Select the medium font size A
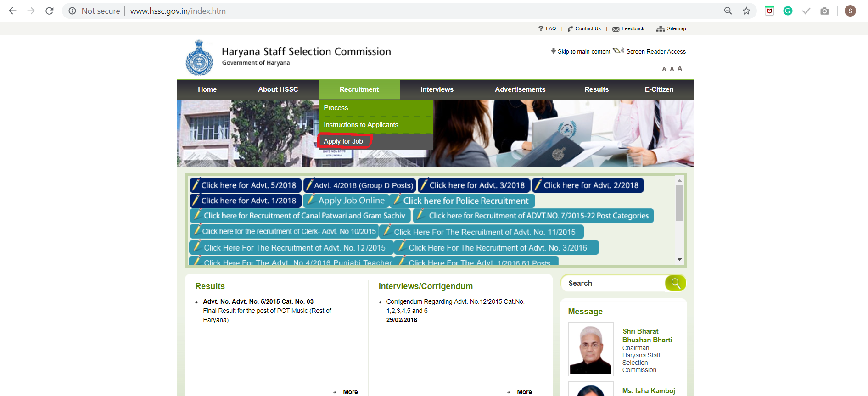The image size is (868, 396). click(672, 69)
